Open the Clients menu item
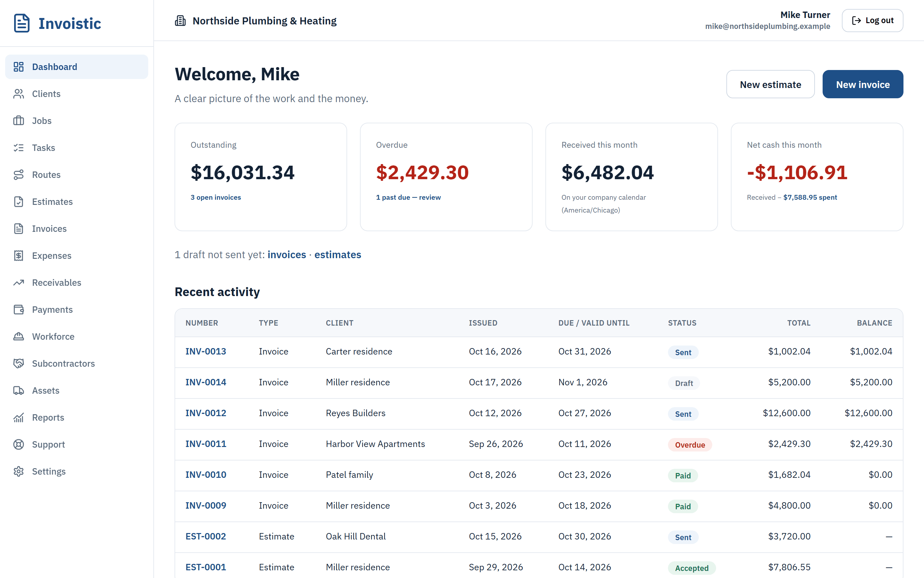This screenshot has width=924, height=578. (76, 94)
